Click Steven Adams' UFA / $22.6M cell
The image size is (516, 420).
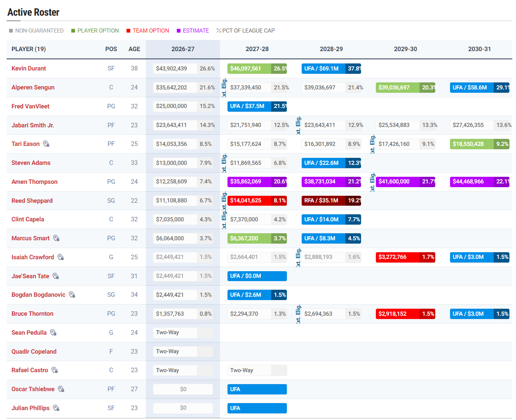point(331,163)
